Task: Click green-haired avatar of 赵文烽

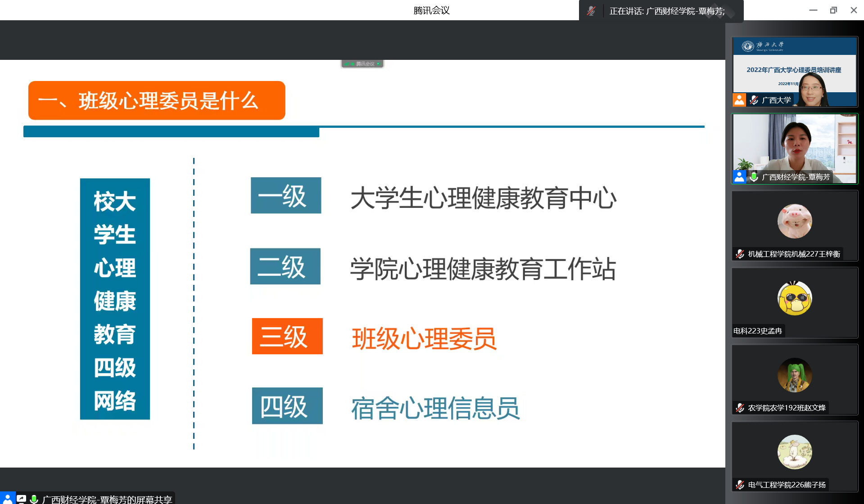Action: click(795, 375)
